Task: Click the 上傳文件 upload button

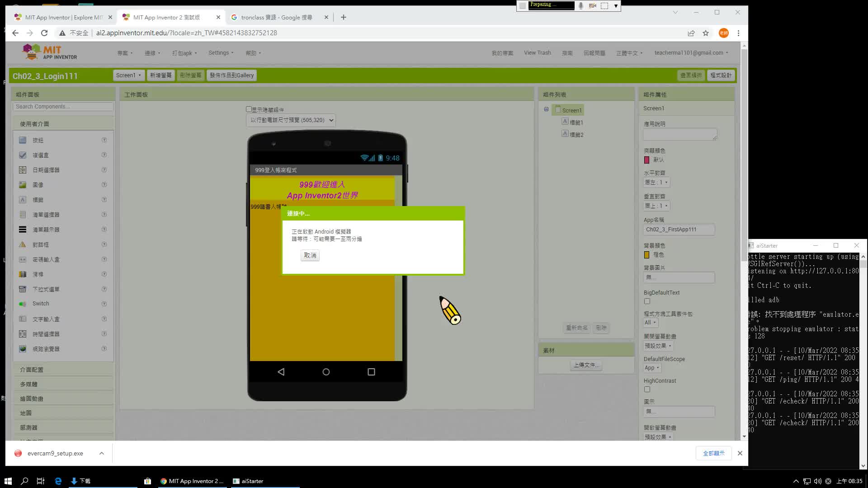Action: click(586, 365)
